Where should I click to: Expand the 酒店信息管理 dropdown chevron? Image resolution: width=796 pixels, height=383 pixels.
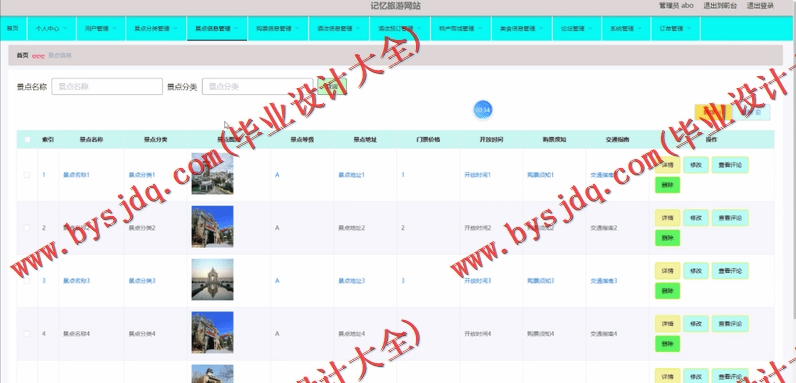point(358,28)
